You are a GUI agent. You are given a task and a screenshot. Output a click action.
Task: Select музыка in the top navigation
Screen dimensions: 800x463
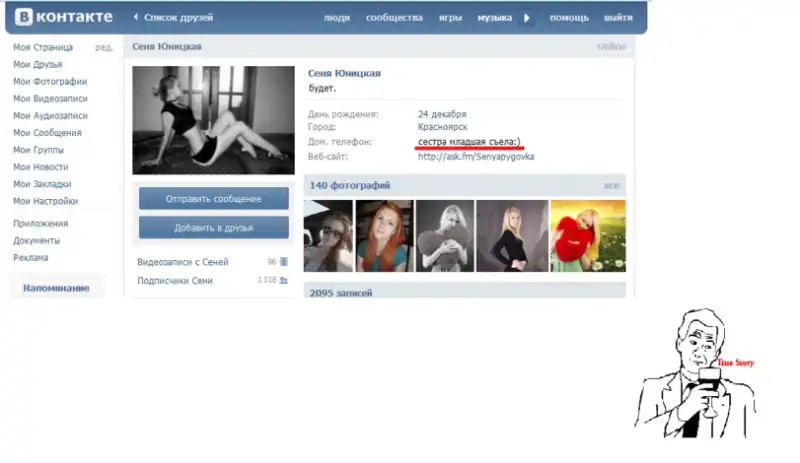tap(494, 18)
